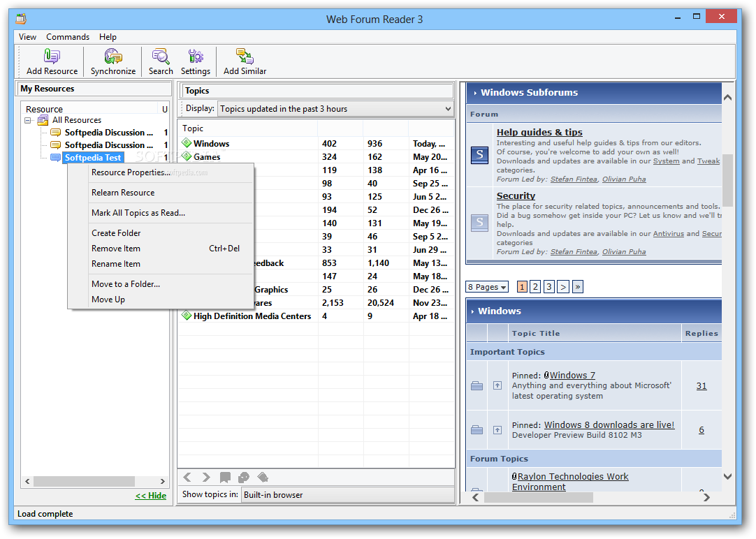Click the 31 replies link
Screen dimensions: 756x539
[702, 386]
